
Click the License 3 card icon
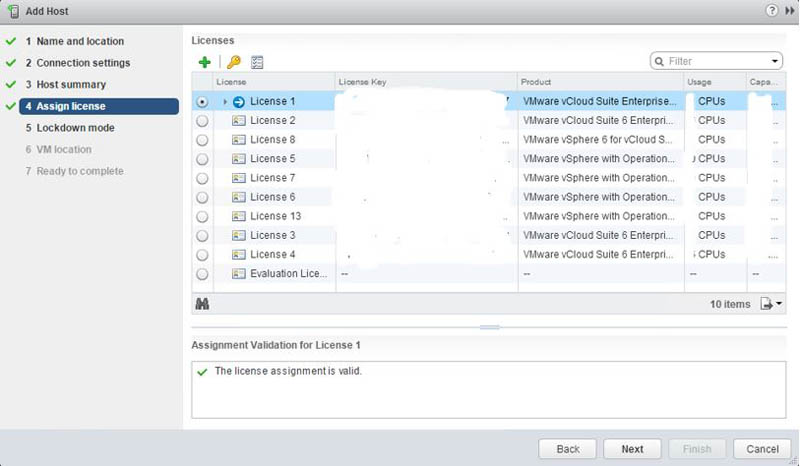(238, 235)
